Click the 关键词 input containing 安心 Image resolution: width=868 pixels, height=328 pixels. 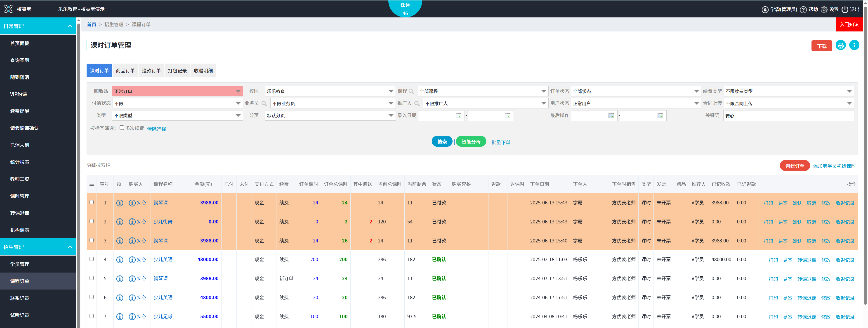[x=788, y=116]
